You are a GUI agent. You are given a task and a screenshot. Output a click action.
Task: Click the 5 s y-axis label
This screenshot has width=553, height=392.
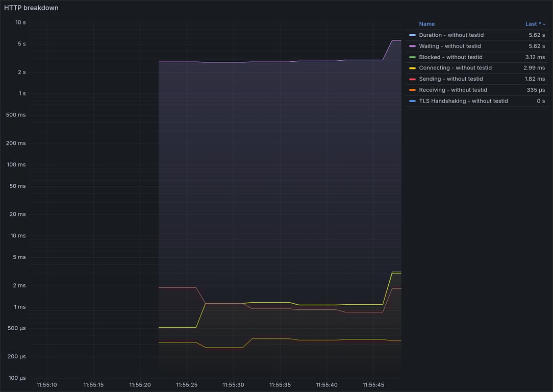[22, 44]
